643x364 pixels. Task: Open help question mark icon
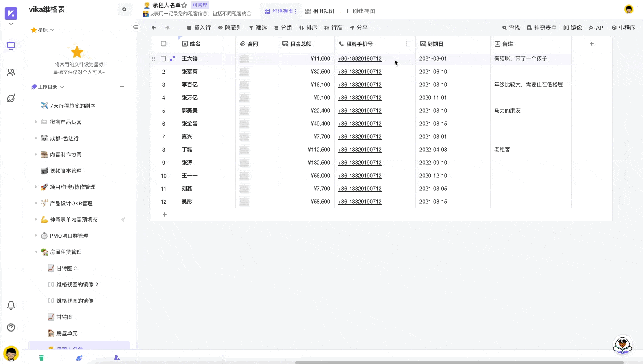click(x=11, y=327)
